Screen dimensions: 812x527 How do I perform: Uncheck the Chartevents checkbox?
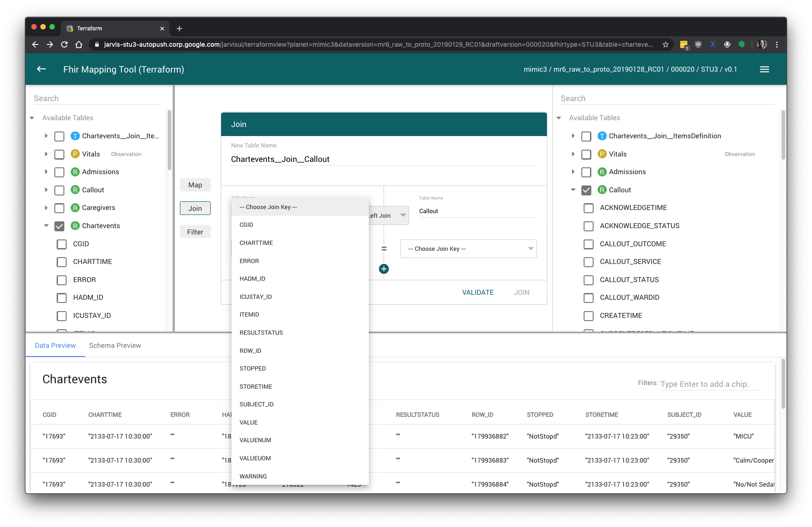coord(59,226)
